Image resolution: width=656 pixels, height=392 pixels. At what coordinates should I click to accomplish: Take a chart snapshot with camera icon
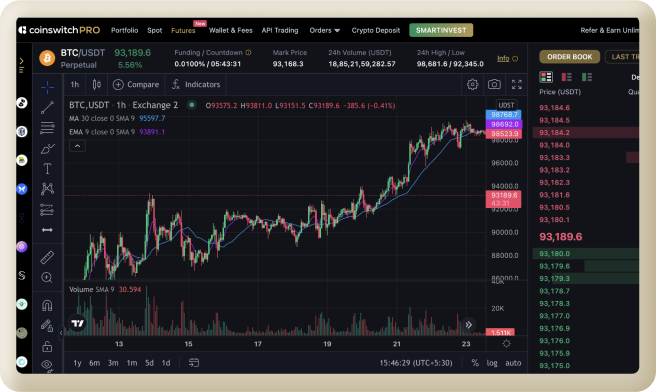494,85
